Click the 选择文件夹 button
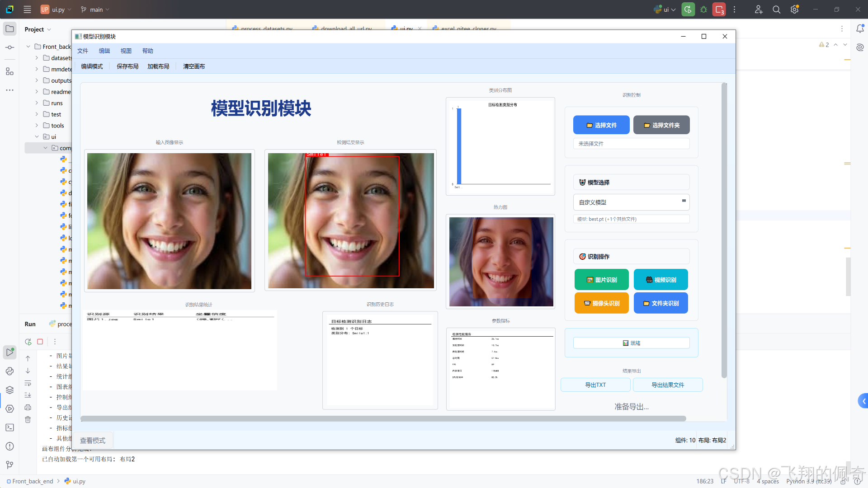 click(661, 125)
